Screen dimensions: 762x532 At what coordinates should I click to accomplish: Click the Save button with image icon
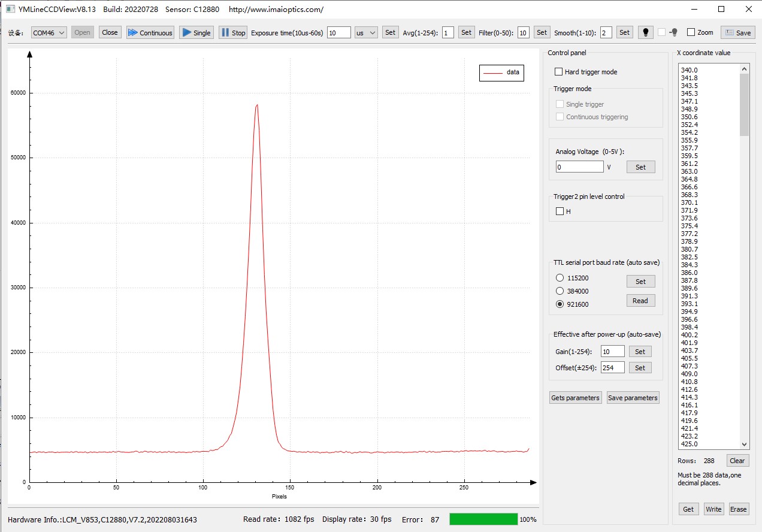pyautogui.click(x=737, y=32)
